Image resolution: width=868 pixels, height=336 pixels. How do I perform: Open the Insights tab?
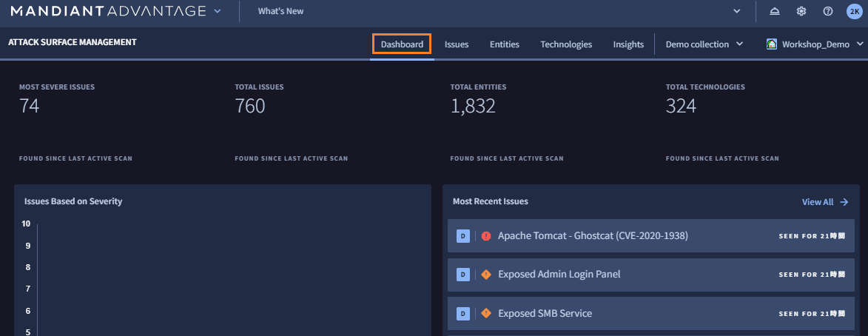tap(628, 44)
